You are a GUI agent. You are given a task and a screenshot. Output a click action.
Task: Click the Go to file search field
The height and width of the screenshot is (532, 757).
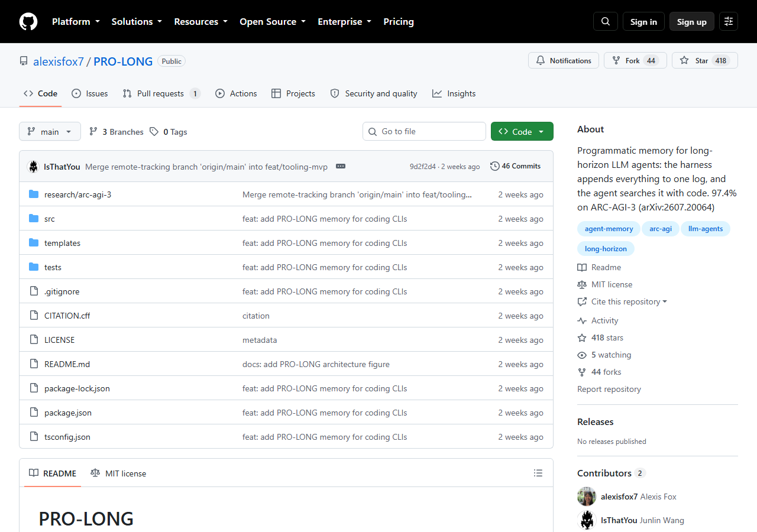[x=424, y=131]
